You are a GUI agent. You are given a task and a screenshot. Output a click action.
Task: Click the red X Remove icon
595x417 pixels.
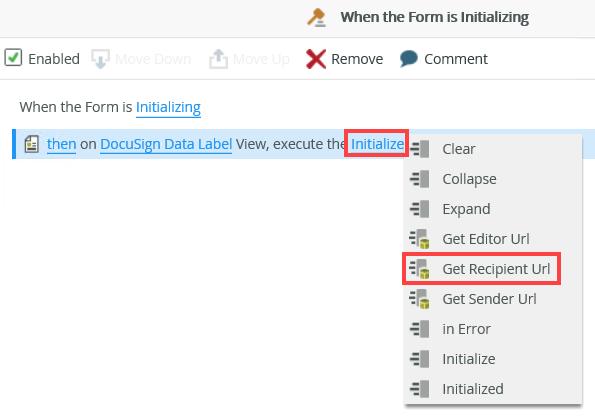[316, 59]
